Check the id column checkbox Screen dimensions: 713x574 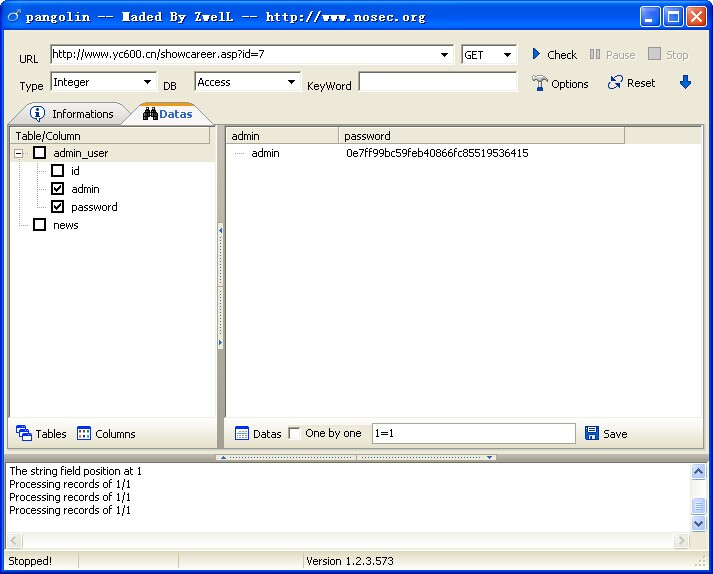point(57,171)
